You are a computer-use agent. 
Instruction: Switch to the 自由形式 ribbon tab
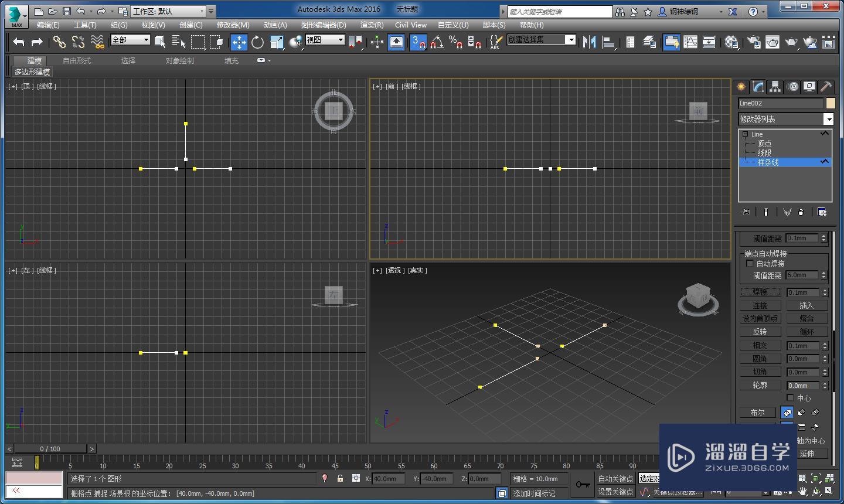click(x=77, y=60)
